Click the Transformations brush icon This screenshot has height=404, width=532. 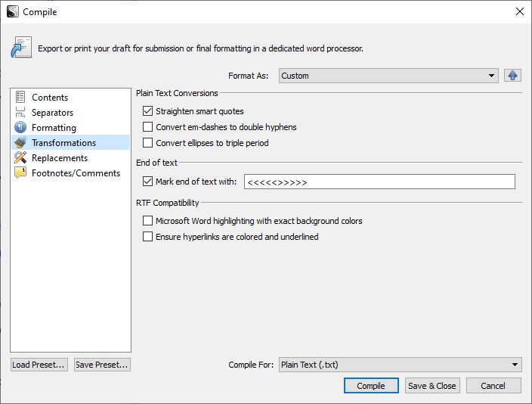(20, 142)
